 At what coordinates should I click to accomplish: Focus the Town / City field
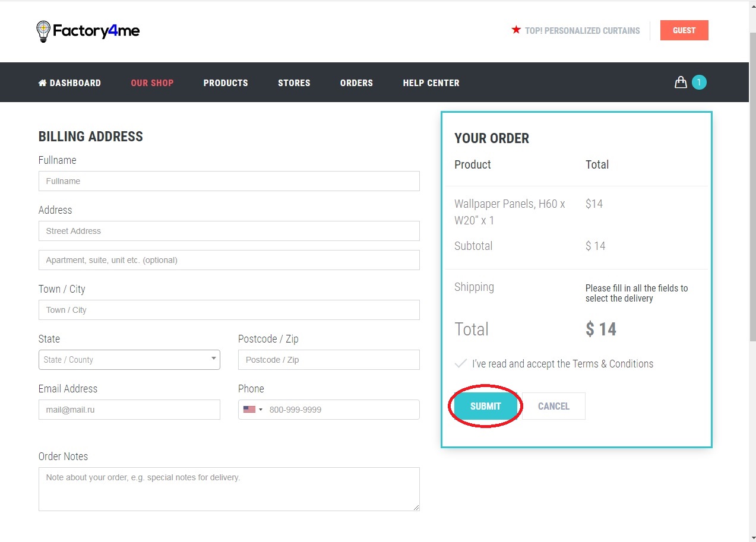coord(229,310)
